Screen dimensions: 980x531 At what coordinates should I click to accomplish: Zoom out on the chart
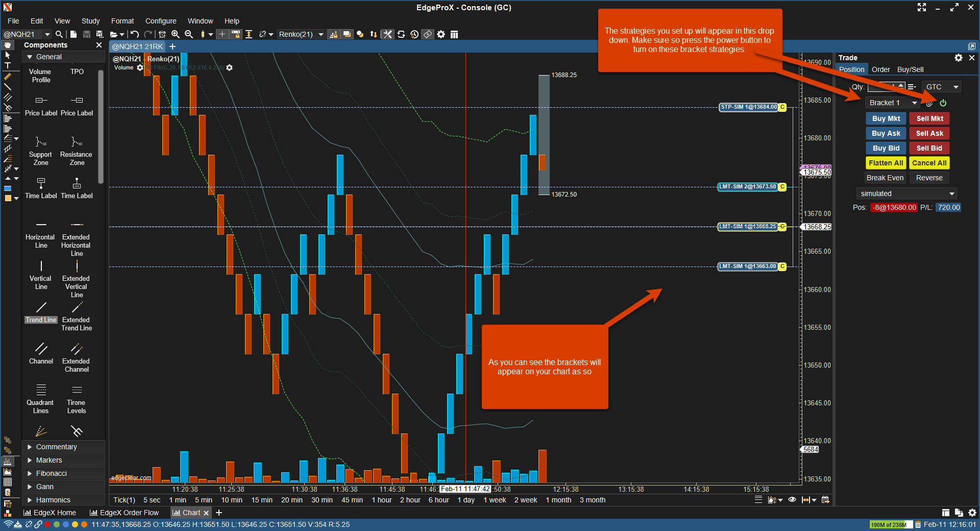tap(189, 34)
